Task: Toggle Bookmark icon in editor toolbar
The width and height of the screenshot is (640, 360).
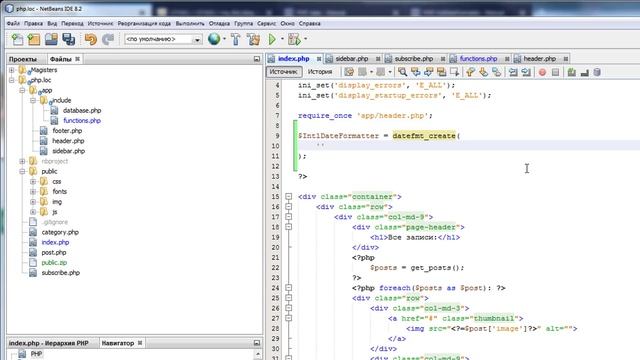Action: (x=496, y=72)
